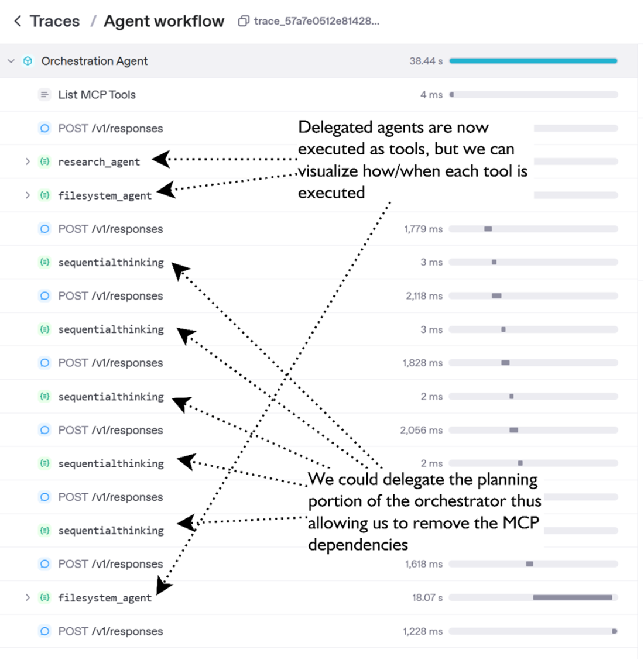Click the truncated trace ID text

(317, 22)
